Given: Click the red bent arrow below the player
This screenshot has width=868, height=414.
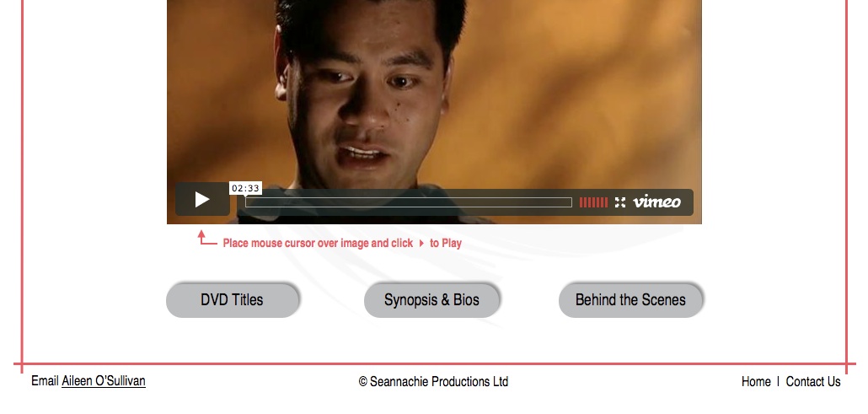Looking at the screenshot, I should [206, 238].
